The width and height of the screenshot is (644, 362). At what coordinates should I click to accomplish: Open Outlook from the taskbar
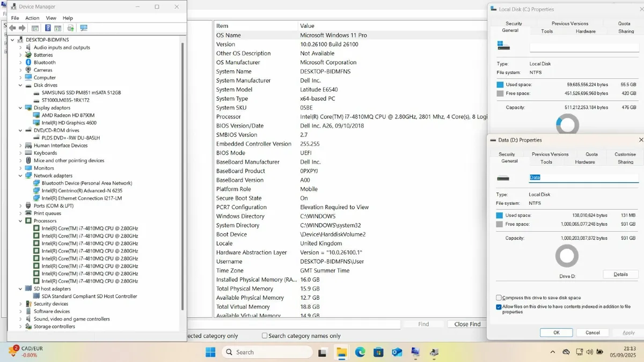[397, 352]
